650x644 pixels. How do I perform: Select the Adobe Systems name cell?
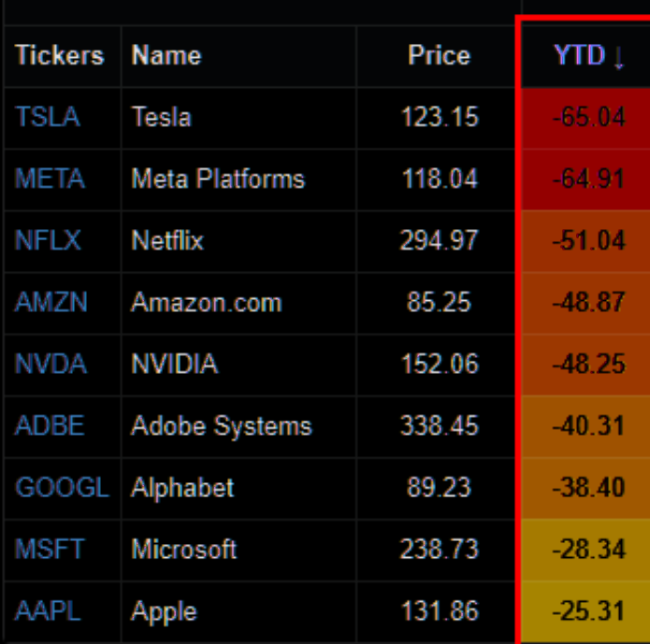(221, 426)
